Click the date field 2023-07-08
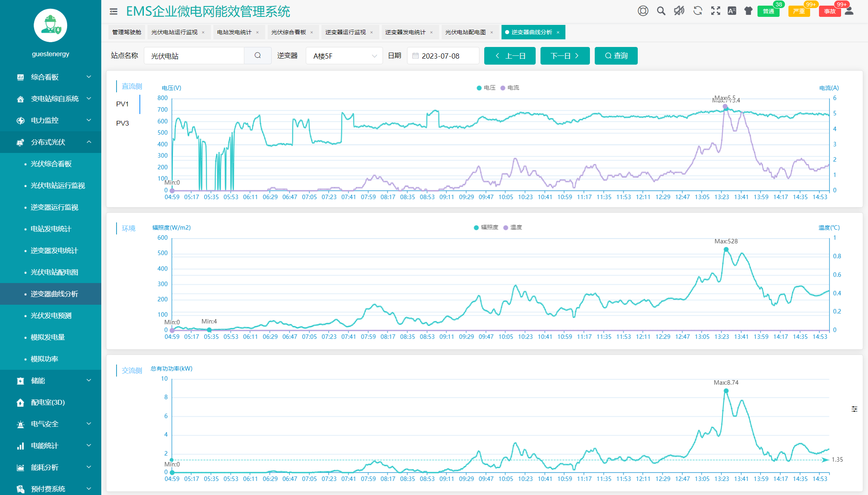This screenshot has width=868, height=495. point(443,56)
